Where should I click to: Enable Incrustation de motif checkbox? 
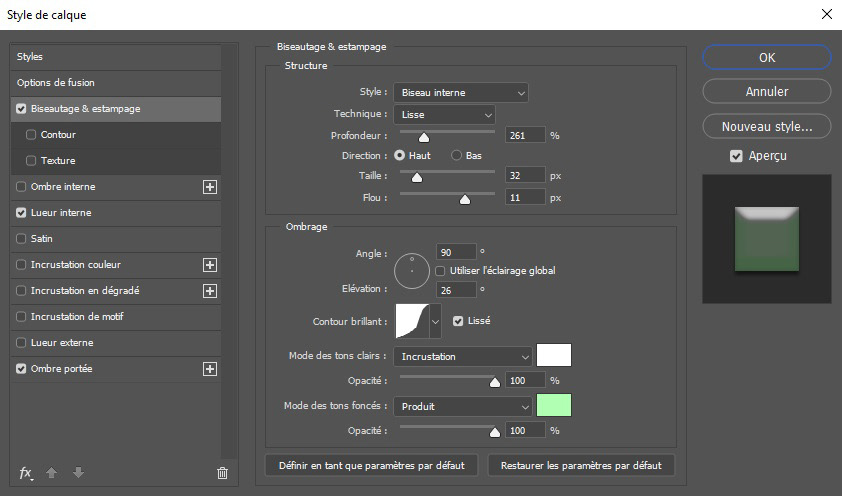tap(21, 317)
